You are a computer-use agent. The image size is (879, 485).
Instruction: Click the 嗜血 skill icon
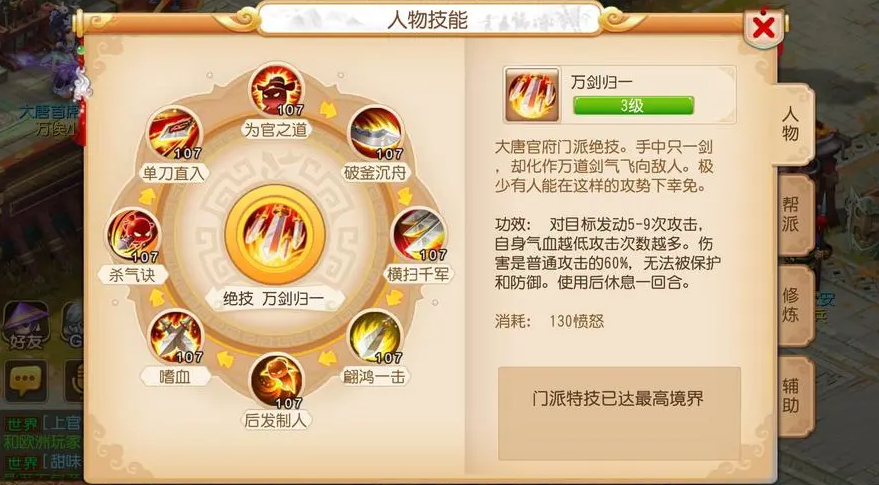pyautogui.click(x=175, y=336)
